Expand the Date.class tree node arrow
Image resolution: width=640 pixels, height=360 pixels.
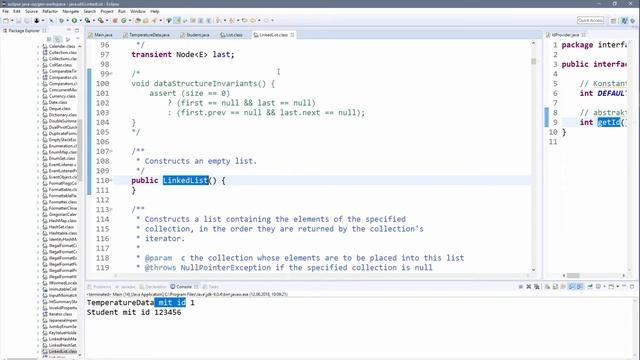[x=38, y=102]
